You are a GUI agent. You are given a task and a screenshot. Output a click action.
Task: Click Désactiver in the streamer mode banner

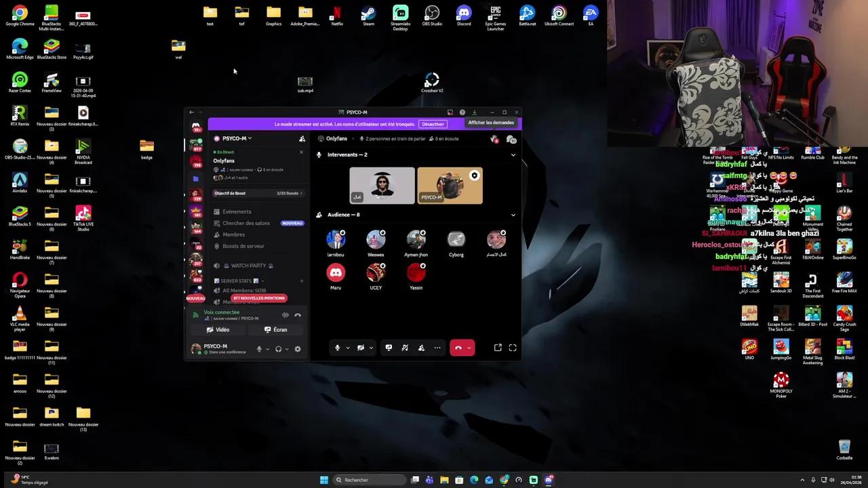click(433, 124)
